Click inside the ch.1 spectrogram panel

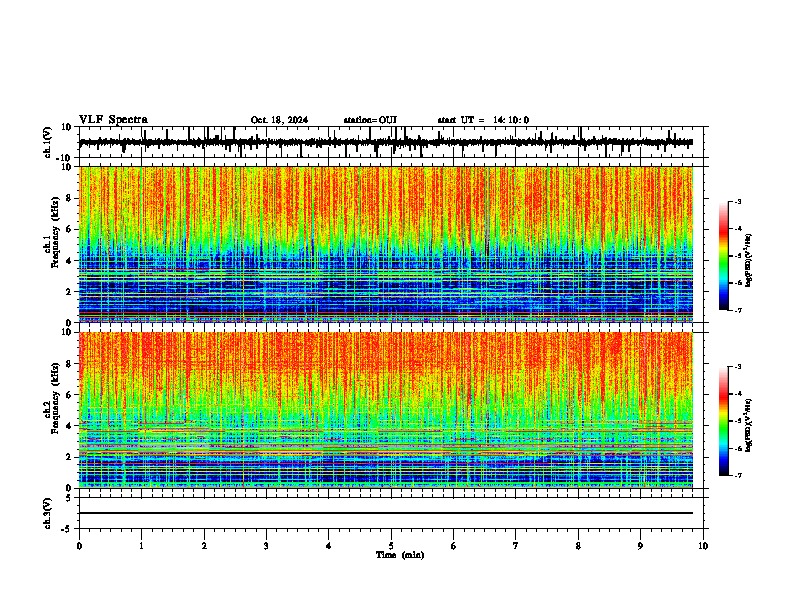[386, 244]
